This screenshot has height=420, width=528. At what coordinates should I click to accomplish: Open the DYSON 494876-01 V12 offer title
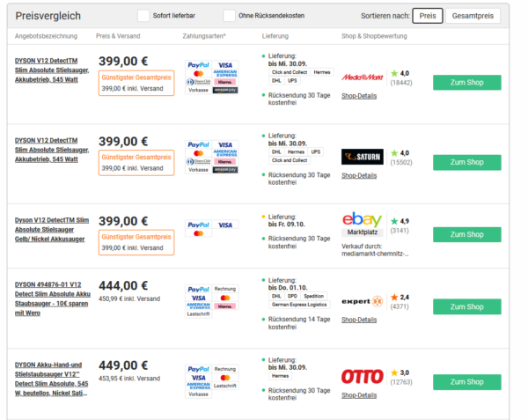tap(53, 298)
